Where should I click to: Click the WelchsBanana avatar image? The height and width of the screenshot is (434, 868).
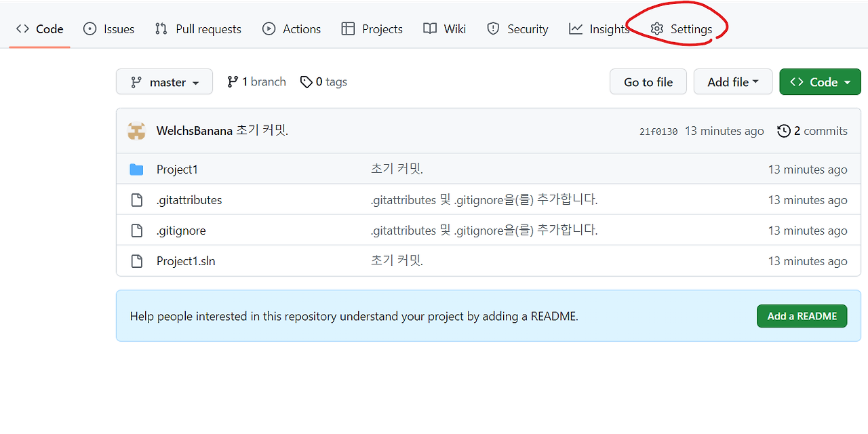coord(136,131)
